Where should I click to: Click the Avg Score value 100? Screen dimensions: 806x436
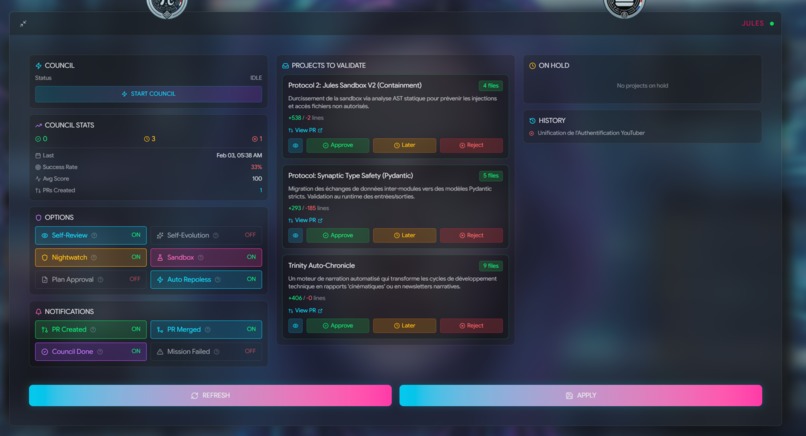(x=257, y=179)
